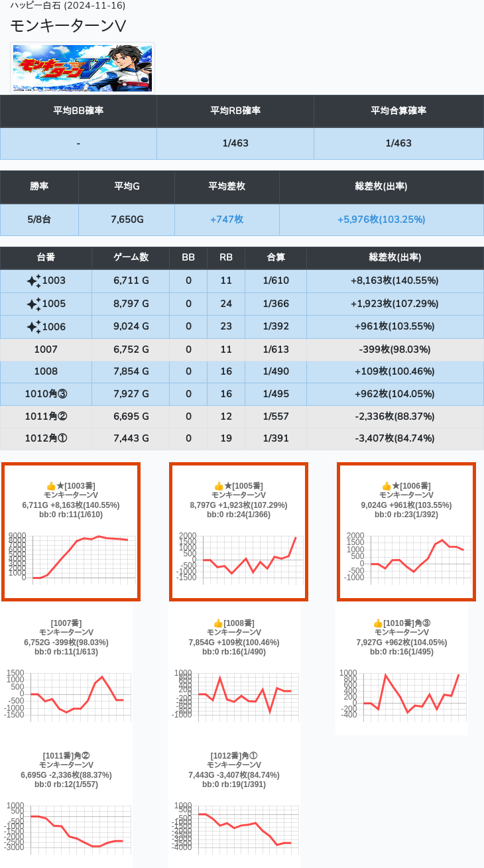The image size is (484, 868).
Task: Click thumbs-up icon on 1005番 graph card
Action: click(218, 486)
